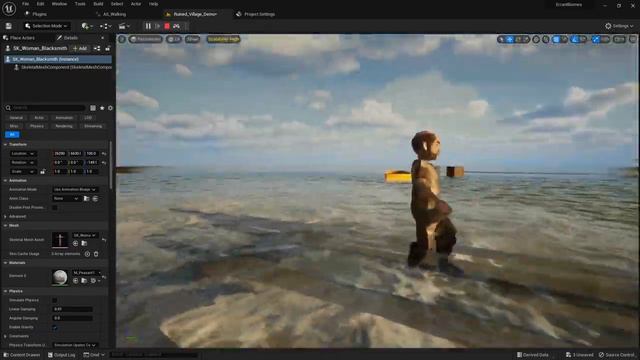The width and height of the screenshot is (640, 360).
Task: Activate the viewport select mode tool
Action: point(501,40)
